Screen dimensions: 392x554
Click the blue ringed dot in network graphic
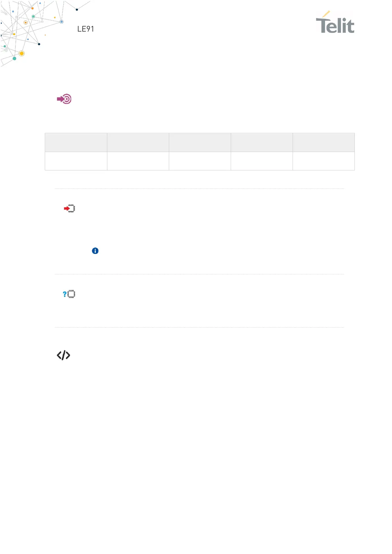point(62,22)
